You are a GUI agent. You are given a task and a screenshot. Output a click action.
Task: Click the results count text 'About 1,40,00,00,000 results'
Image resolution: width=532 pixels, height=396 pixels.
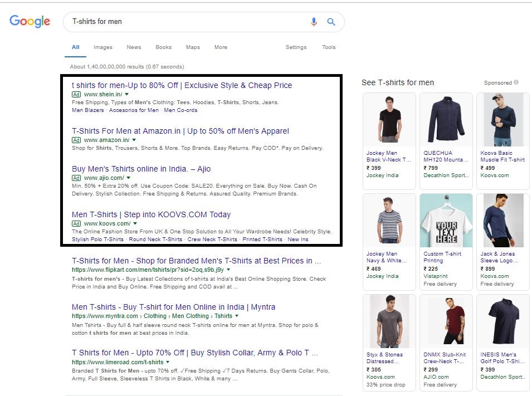pos(107,67)
